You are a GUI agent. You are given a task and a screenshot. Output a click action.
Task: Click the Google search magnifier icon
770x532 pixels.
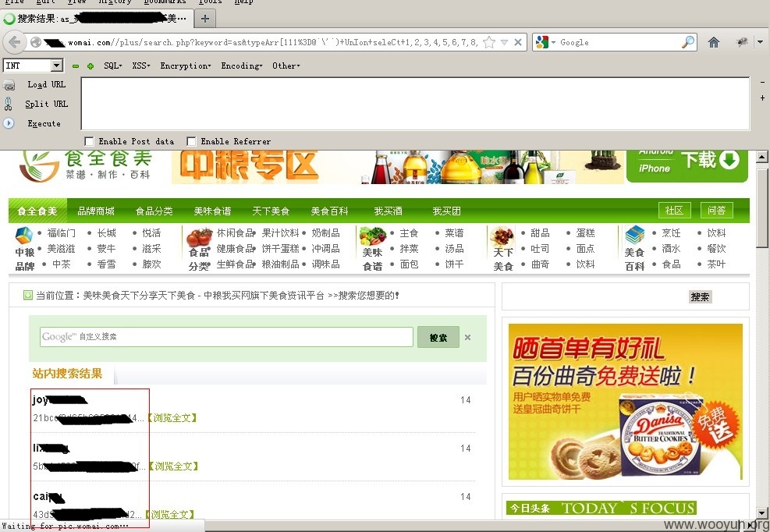coord(689,42)
